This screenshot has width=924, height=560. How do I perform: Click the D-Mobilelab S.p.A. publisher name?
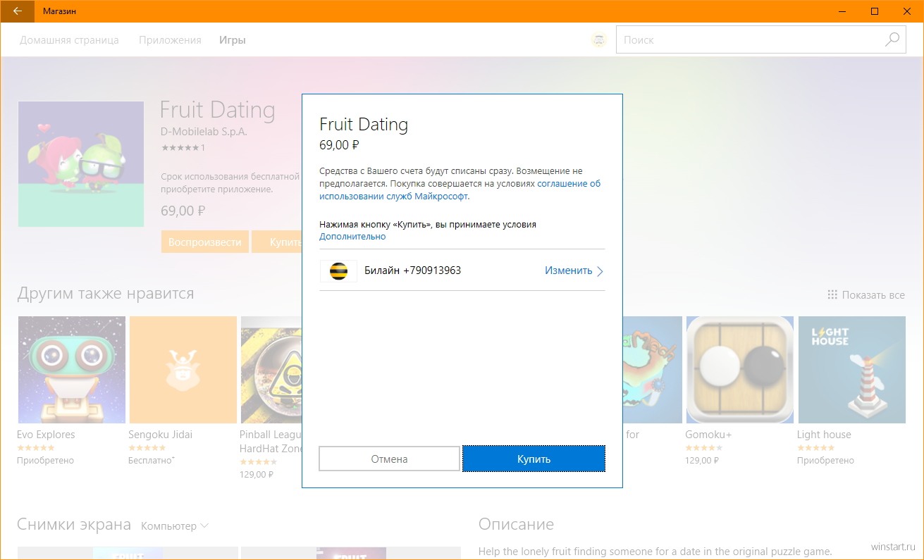point(204,132)
